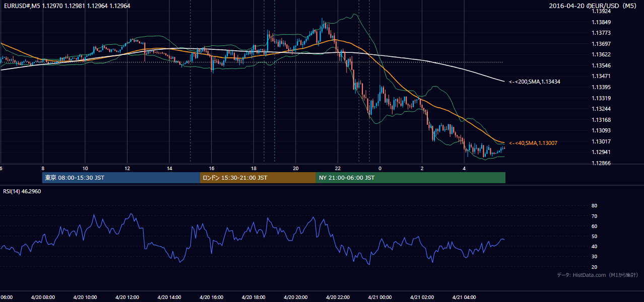Image resolution: width=644 pixels, height=302 pixels.
Task: Click RSI scale value 80
Action: tap(594, 206)
